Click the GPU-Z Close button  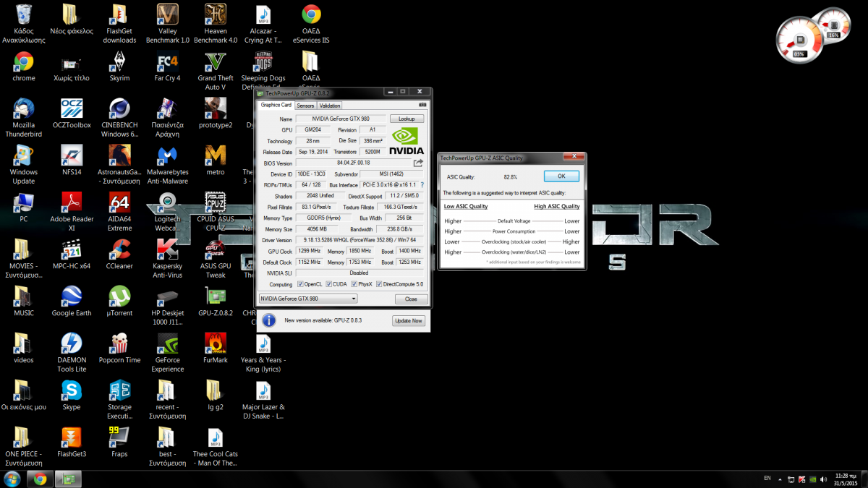click(x=411, y=299)
